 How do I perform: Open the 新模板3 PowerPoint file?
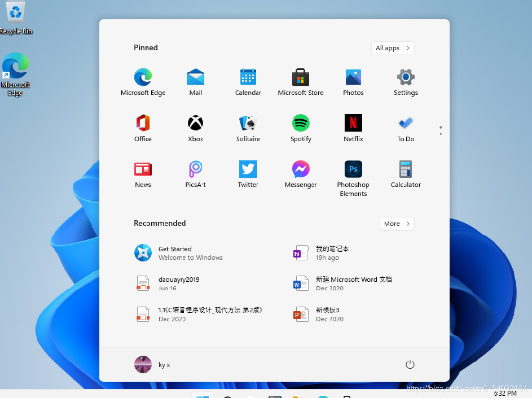click(318, 314)
